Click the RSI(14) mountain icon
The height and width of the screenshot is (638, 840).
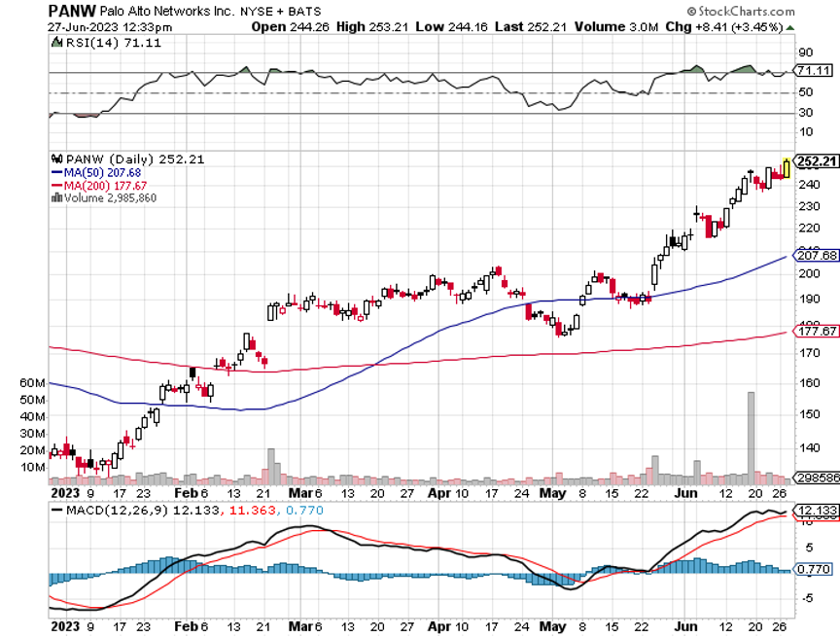(56, 43)
